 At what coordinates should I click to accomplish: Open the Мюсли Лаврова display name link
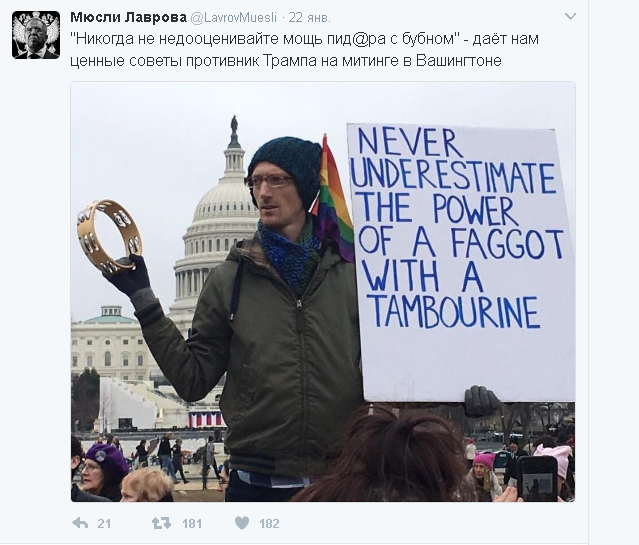pos(128,18)
